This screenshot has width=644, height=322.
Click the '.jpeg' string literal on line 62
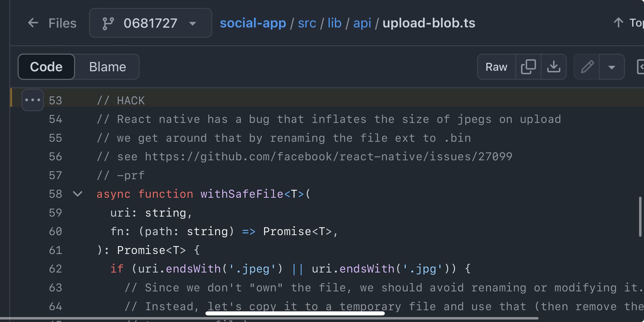(252, 269)
